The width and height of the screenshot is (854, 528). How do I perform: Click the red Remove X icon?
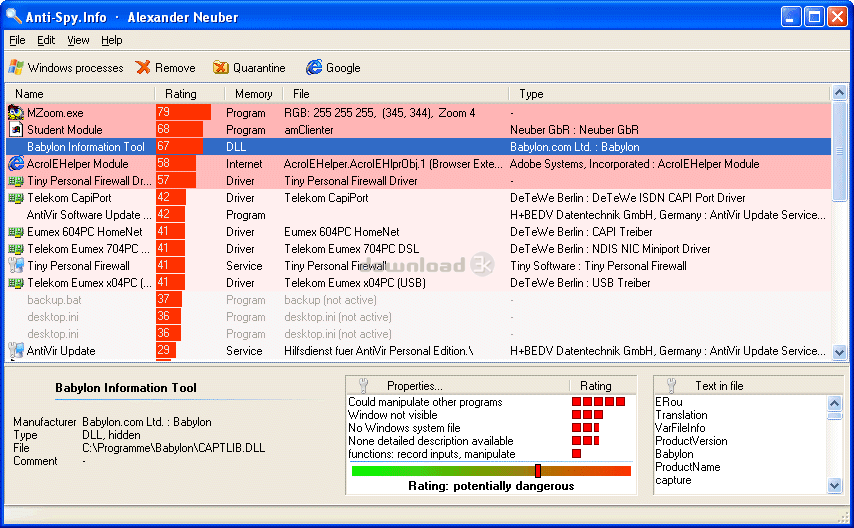tap(143, 68)
